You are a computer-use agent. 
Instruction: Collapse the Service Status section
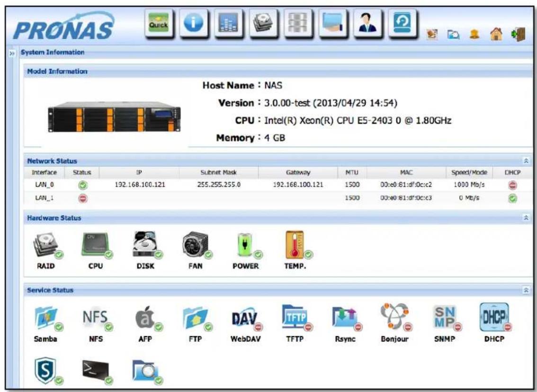pyautogui.click(x=526, y=290)
